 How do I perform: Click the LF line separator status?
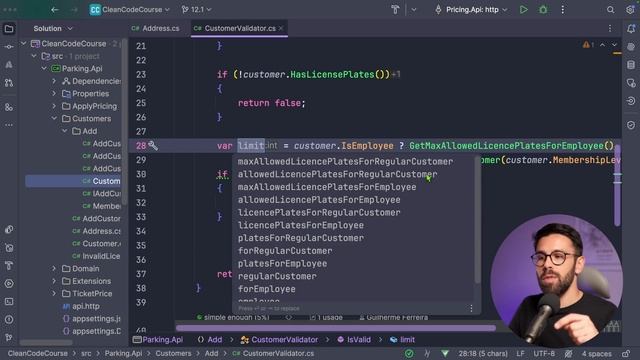click(x=520, y=353)
